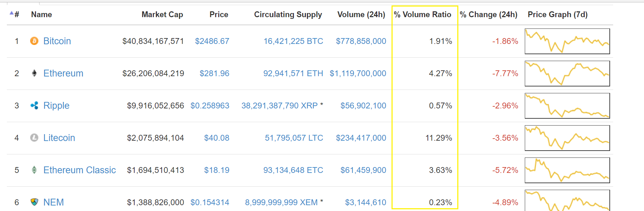This screenshot has width=644, height=211.
Task: Sort by Volume (24h) column header
Action: 361,14
